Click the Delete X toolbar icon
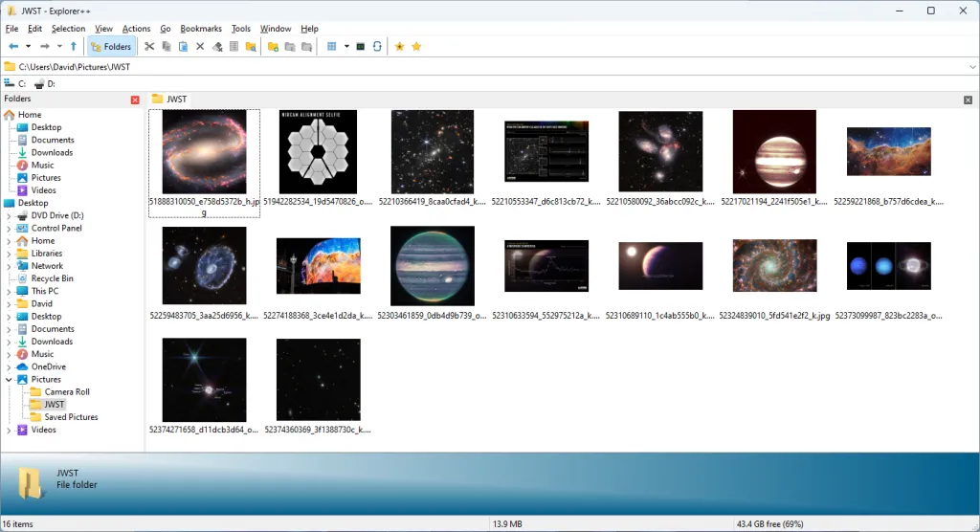Image resolution: width=980 pixels, height=532 pixels. click(200, 46)
